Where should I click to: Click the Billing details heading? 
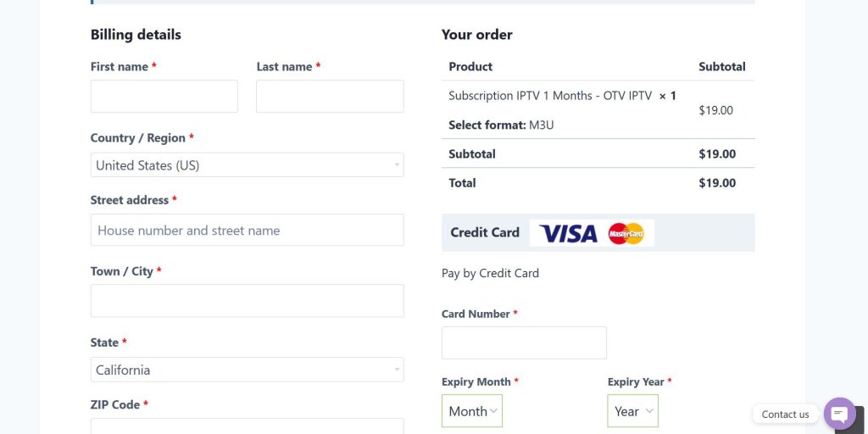click(136, 35)
